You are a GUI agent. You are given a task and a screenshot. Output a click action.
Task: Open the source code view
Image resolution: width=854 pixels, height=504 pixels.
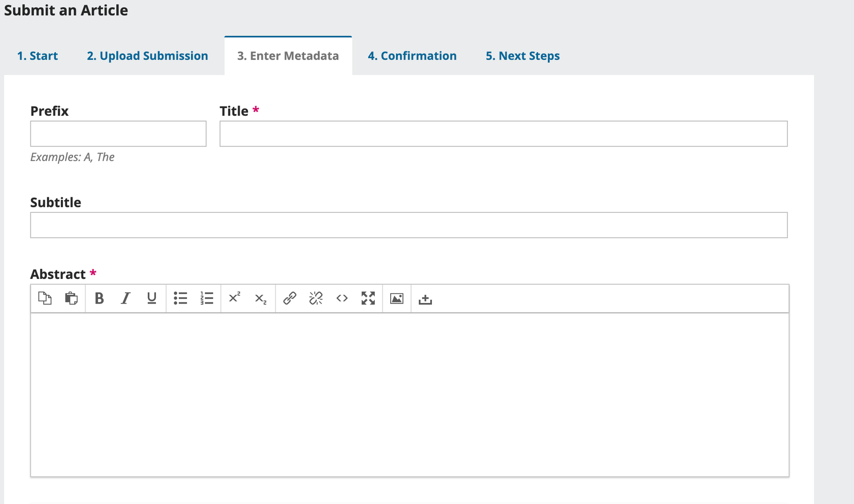point(342,298)
